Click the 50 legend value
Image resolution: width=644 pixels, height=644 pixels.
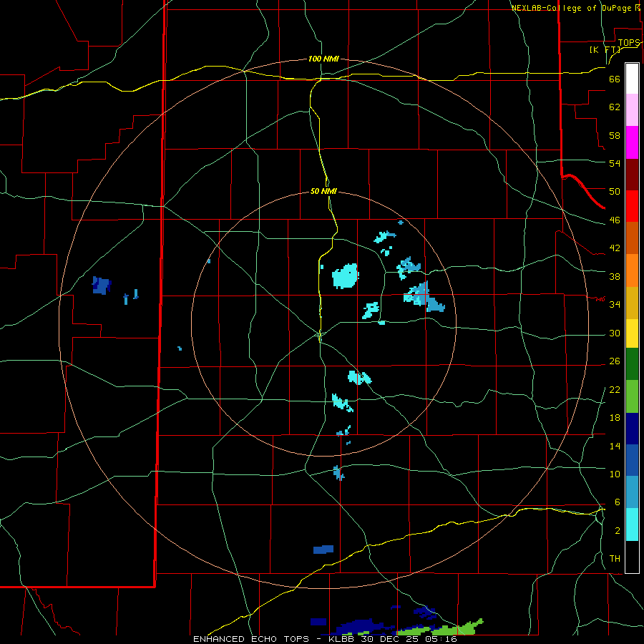tap(615, 192)
